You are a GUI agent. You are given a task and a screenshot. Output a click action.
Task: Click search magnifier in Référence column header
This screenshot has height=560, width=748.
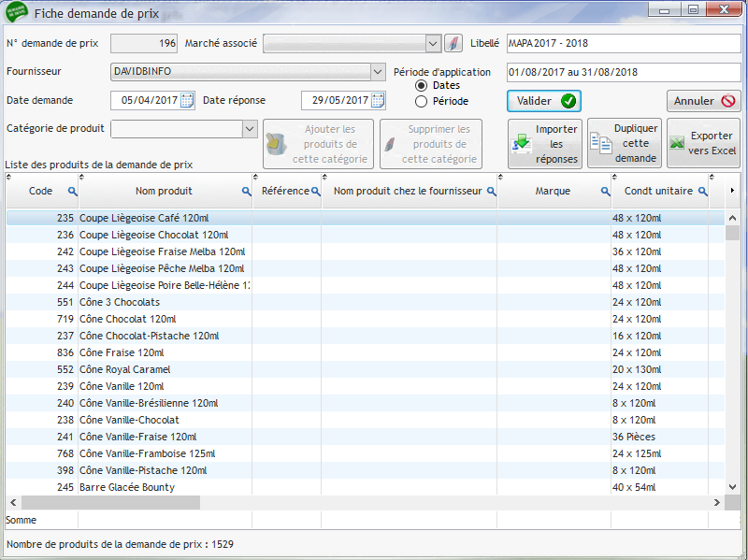click(x=315, y=192)
